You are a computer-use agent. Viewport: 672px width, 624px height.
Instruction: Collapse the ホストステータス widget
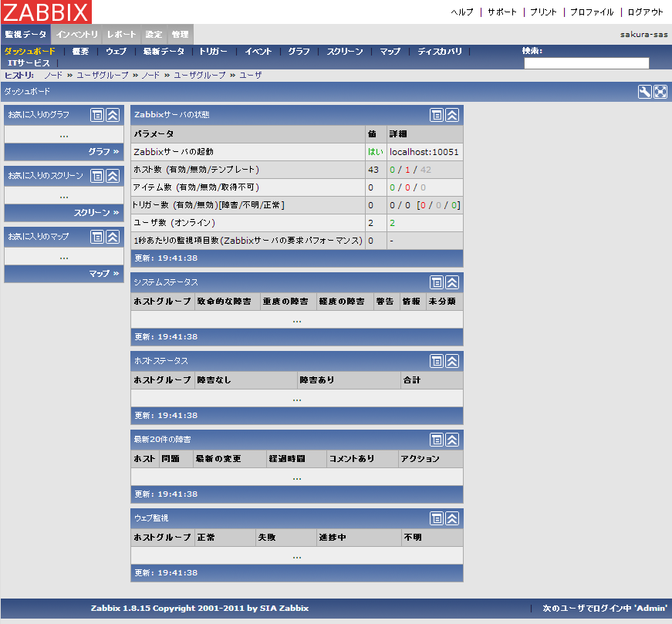point(452,361)
